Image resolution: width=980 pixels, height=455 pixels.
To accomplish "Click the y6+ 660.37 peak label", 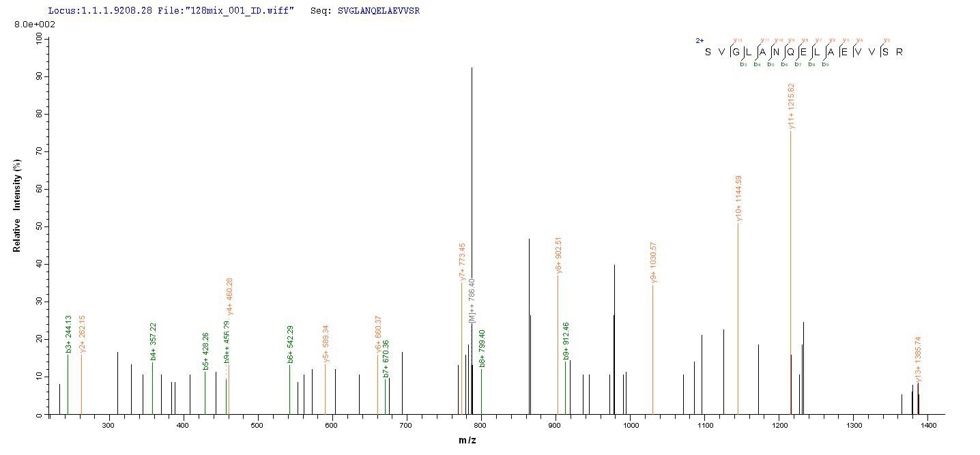I will pyautogui.click(x=378, y=334).
